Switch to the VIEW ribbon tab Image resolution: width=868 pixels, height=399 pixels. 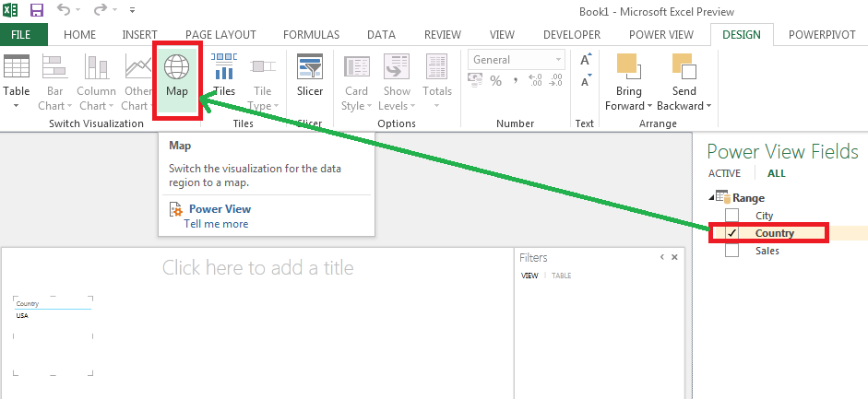click(x=502, y=34)
